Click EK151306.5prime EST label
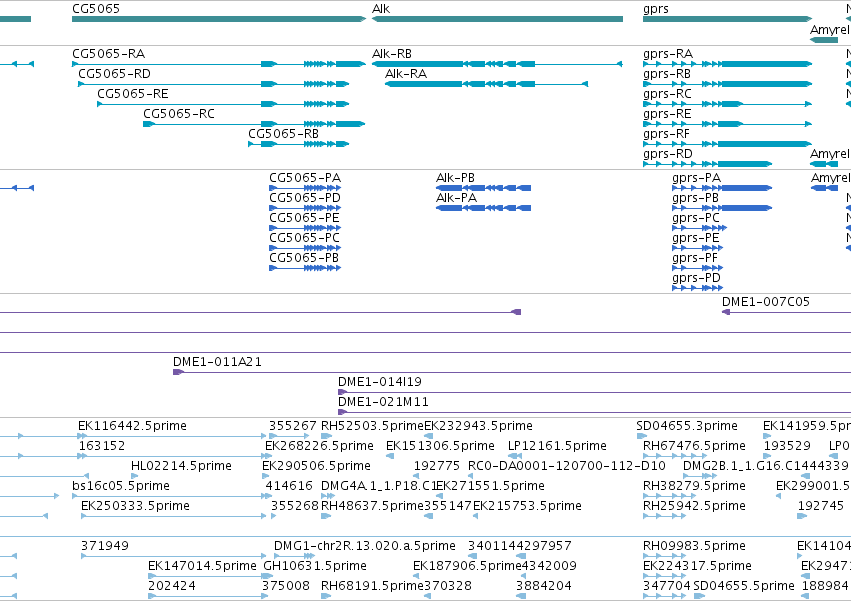The width and height of the screenshot is (851, 601). tap(440, 446)
